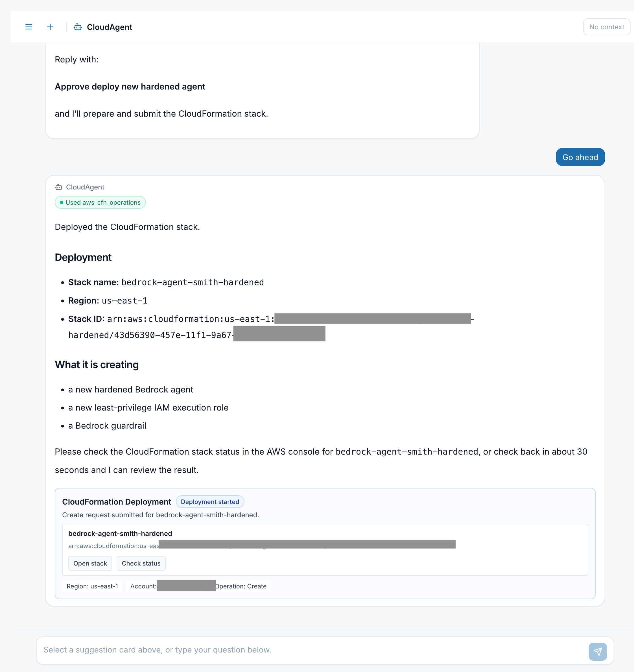Viewport: 634px width, 672px height.
Task: Click the small robot icon beside CloudAgent reply
Action: [59, 187]
